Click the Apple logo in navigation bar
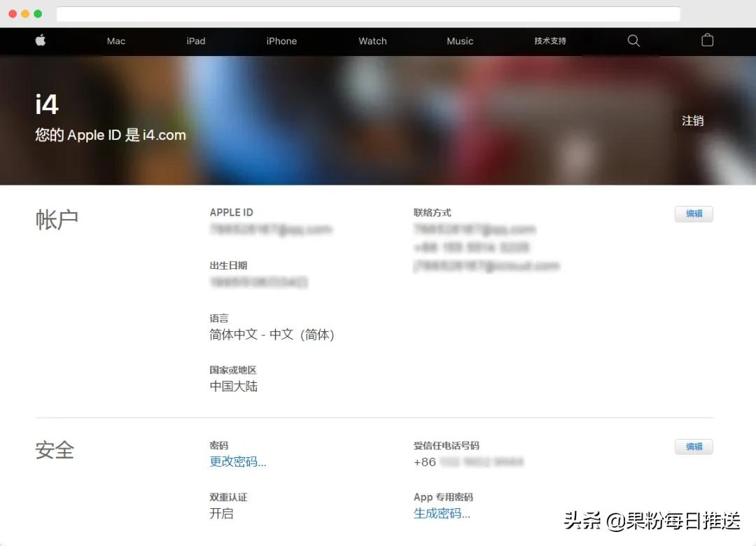This screenshot has height=546, width=756. click(40, 41)
